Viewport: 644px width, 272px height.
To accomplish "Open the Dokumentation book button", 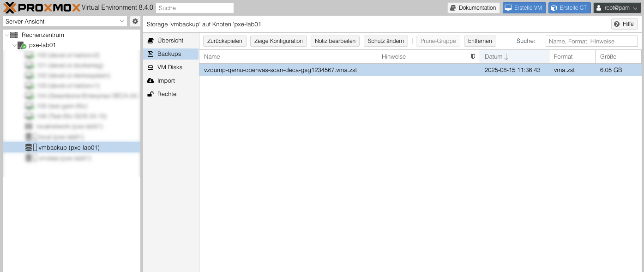I will (x=473, y=8).
